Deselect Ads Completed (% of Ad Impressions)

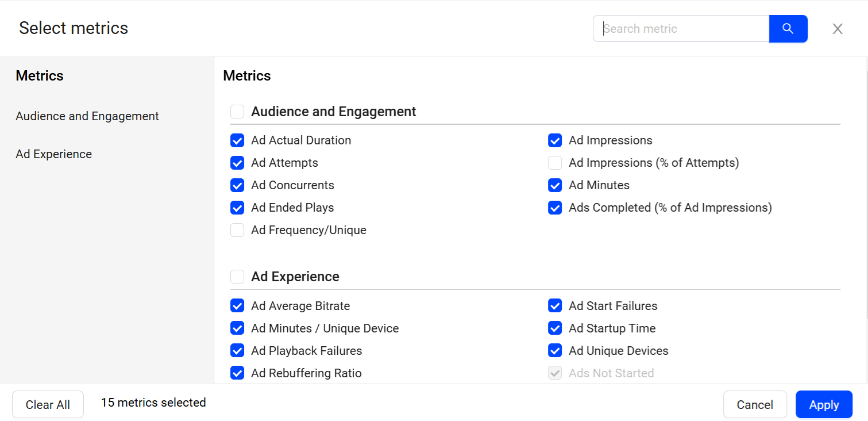click(555, 208)
